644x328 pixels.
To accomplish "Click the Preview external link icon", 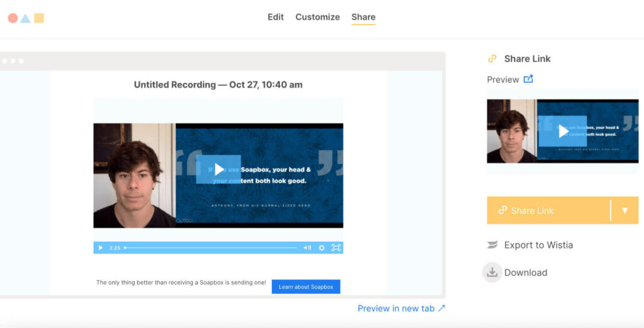I will (528, 79).
